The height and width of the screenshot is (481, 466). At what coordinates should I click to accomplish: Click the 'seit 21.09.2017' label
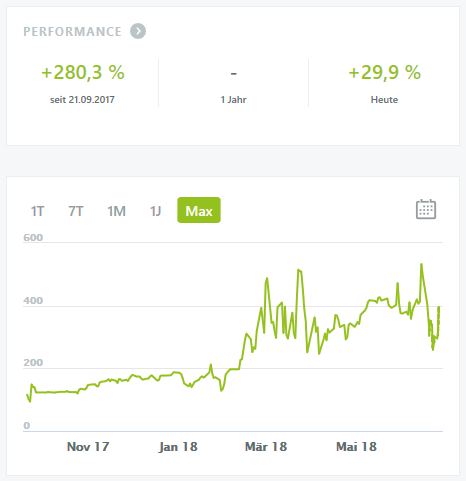point(82,100)
